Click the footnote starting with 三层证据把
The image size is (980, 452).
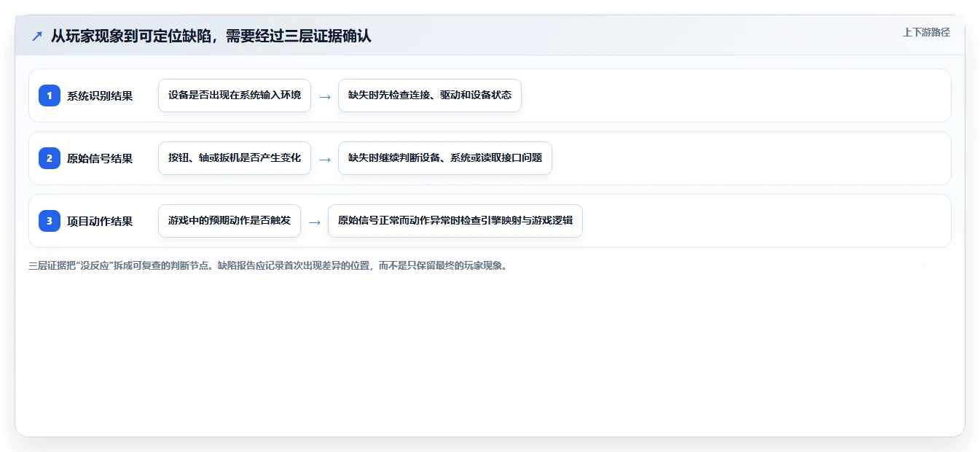tap(267, 265)
